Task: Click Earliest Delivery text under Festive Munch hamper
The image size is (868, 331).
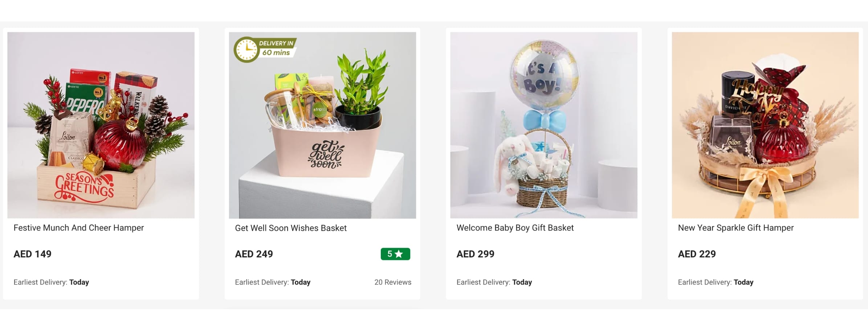Action: [x=51, y=282]
